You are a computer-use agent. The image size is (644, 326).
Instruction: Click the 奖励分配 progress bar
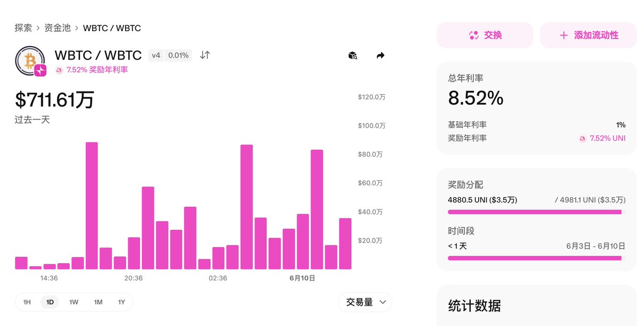537,212
